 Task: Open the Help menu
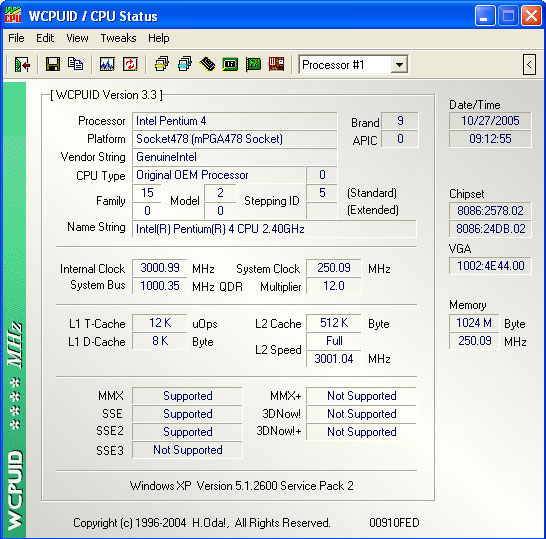click(158, 38)
